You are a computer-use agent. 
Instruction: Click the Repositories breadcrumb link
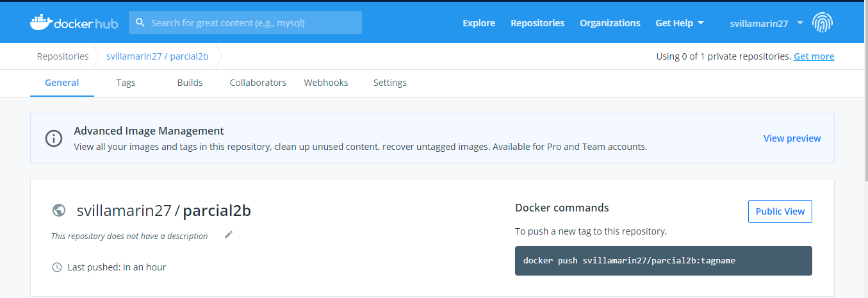[x=63, y=56]
